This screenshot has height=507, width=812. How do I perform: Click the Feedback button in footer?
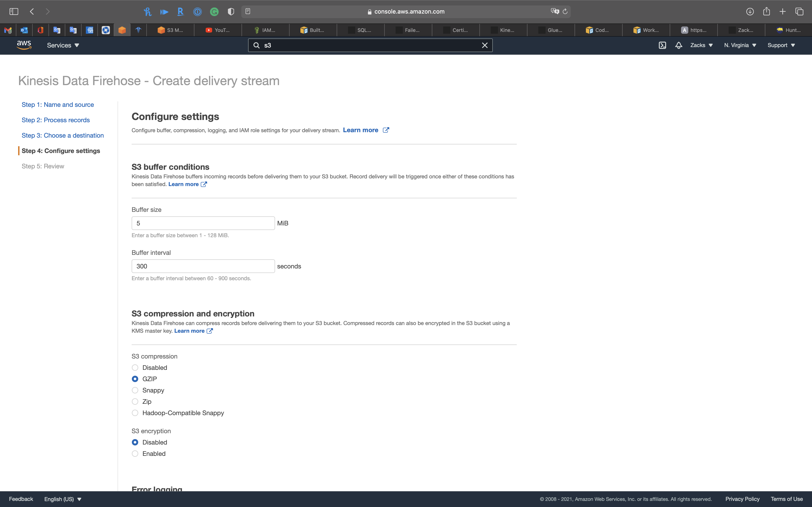tap(21, 499)
